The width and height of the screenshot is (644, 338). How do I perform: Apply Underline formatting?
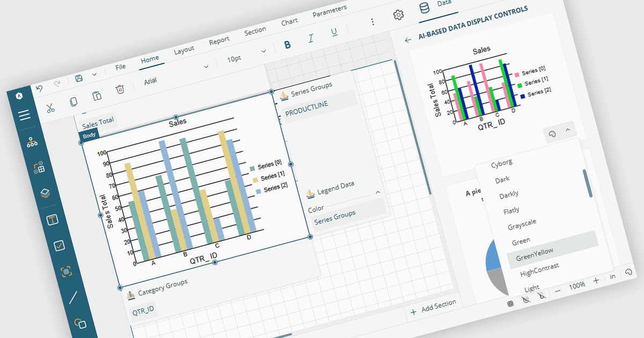pyautogui.click(x=334, y=32)
